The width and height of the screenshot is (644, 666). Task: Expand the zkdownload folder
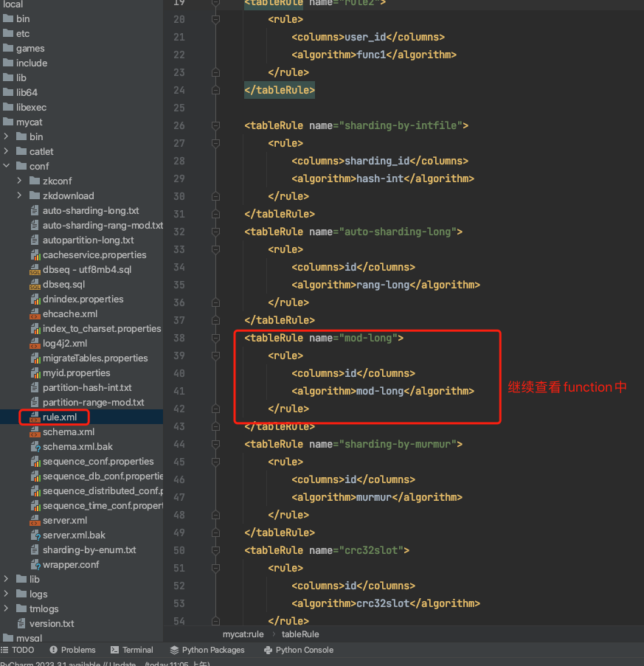[x=20, y=196]
